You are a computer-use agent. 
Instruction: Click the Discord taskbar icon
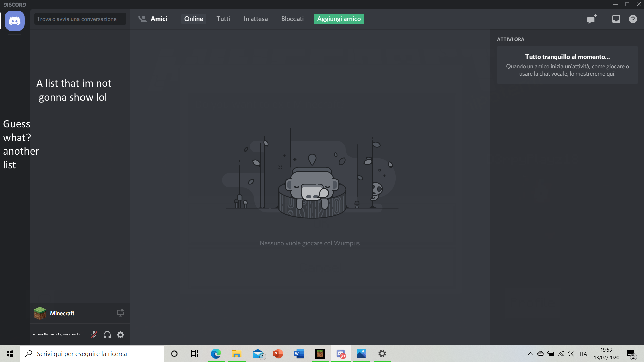pos(341,354)
